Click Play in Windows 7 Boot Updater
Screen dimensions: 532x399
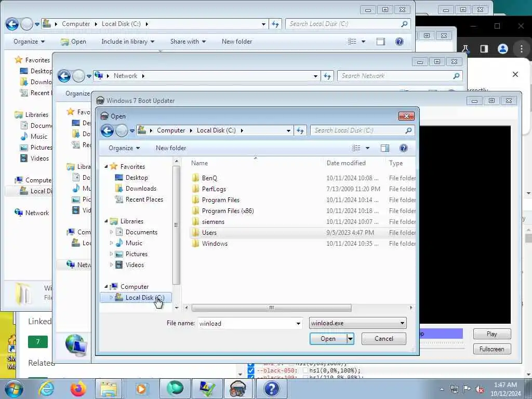[492, 334]
